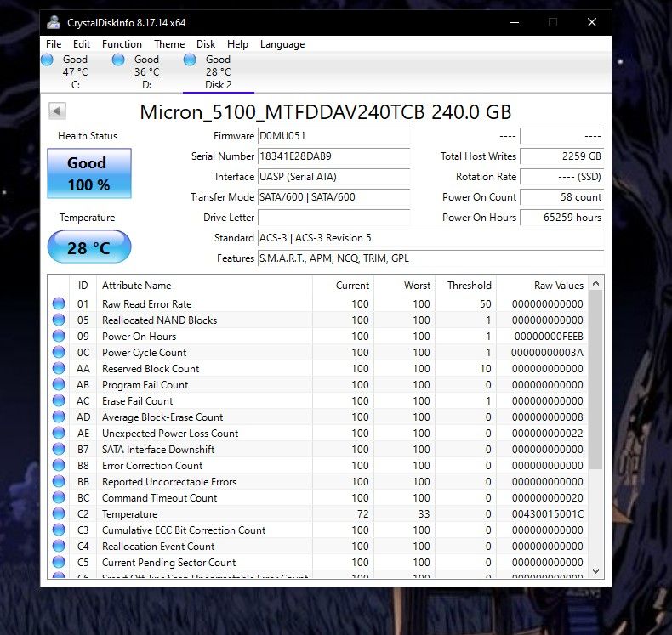Click the attribute list vertical scrollbar thumb
This screenshot has height=635, width=672.
point(595,379)
